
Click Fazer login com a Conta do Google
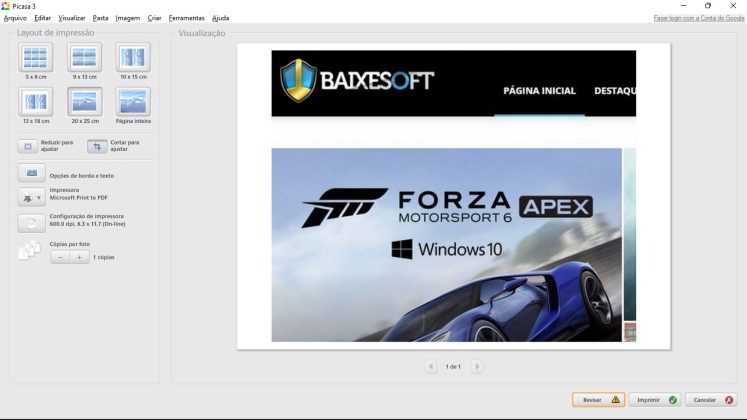point(698,18)
